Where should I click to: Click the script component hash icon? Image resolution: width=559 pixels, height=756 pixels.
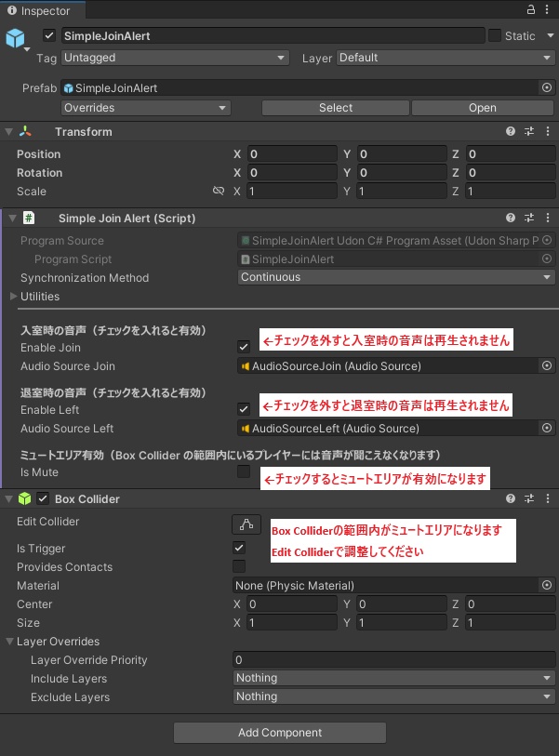(29, 218)
